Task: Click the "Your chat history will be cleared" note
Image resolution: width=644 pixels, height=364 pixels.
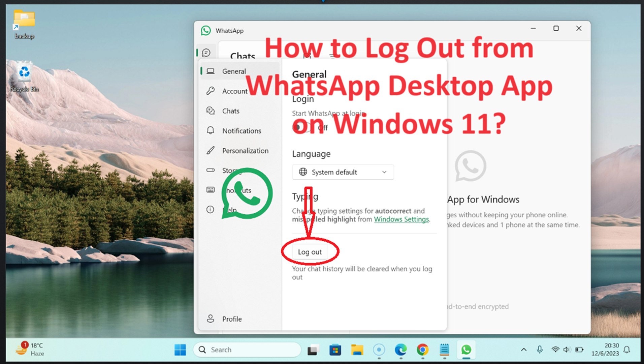Action: [x=362, y=273]
